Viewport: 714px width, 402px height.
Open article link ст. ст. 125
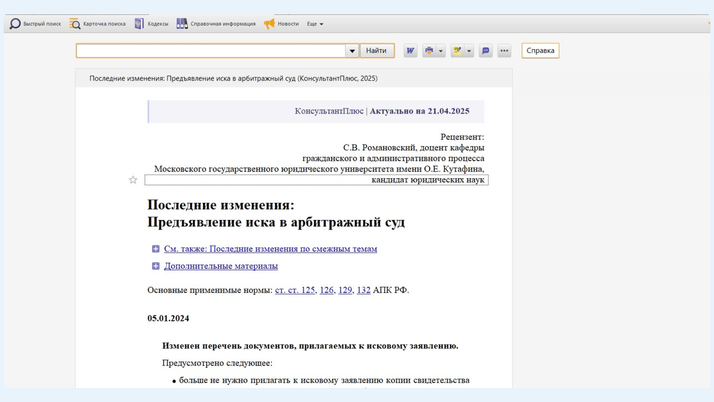click(x=295, y=290)
